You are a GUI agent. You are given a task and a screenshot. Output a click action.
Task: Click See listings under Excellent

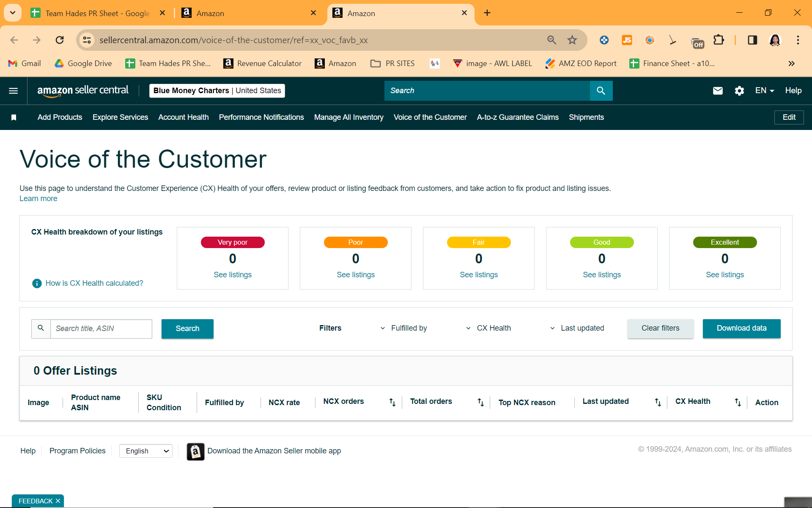[725, 275]
